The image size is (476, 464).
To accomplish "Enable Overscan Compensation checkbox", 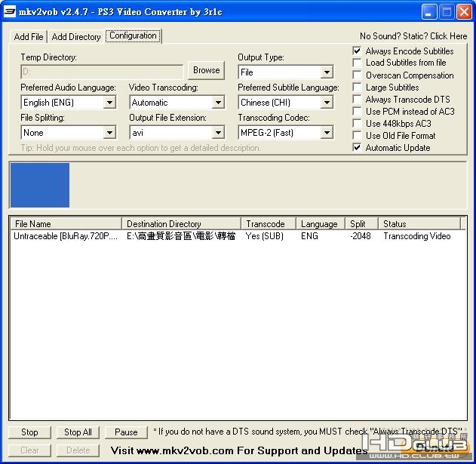I will (x=357, y=75).
